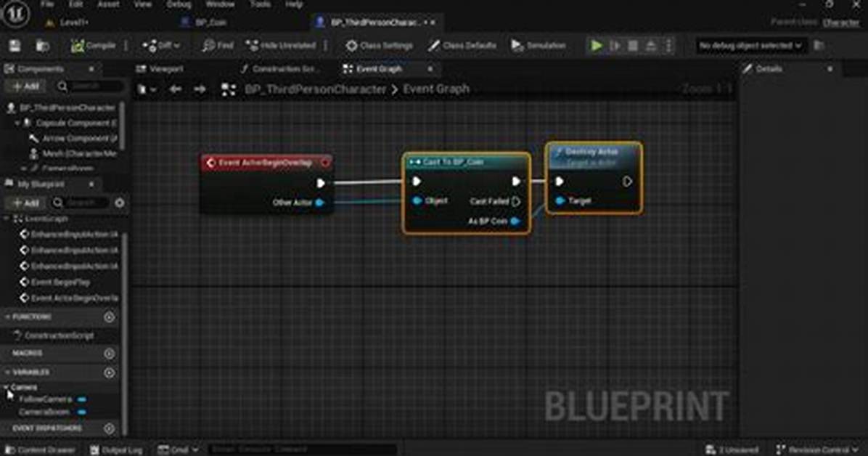The height and width of the screenshot is (456, 868).
Task: Add a new macro with plus icon
Action: tap(109, 354)
